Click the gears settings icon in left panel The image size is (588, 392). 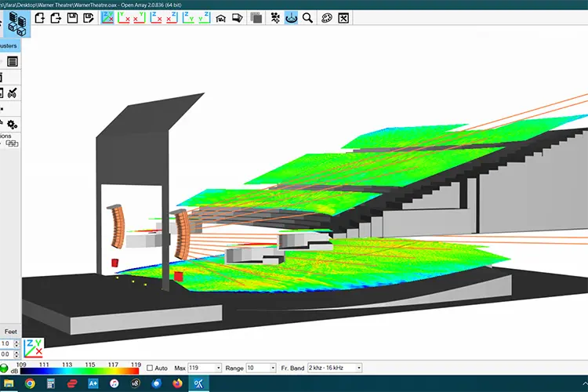coord(12,124)
